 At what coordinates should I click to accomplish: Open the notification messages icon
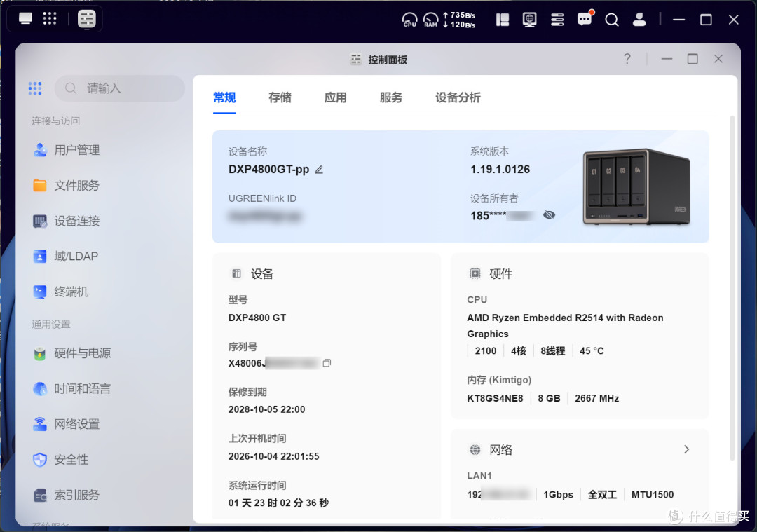(585, 19)
